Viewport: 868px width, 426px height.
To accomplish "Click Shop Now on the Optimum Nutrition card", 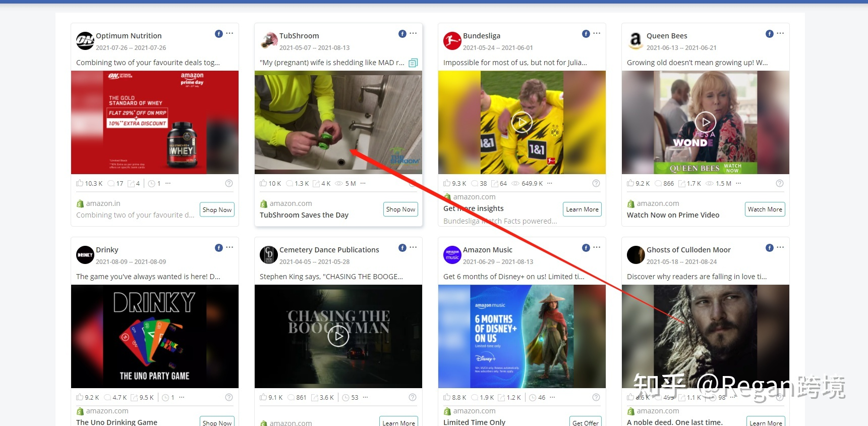I will 217,209.
